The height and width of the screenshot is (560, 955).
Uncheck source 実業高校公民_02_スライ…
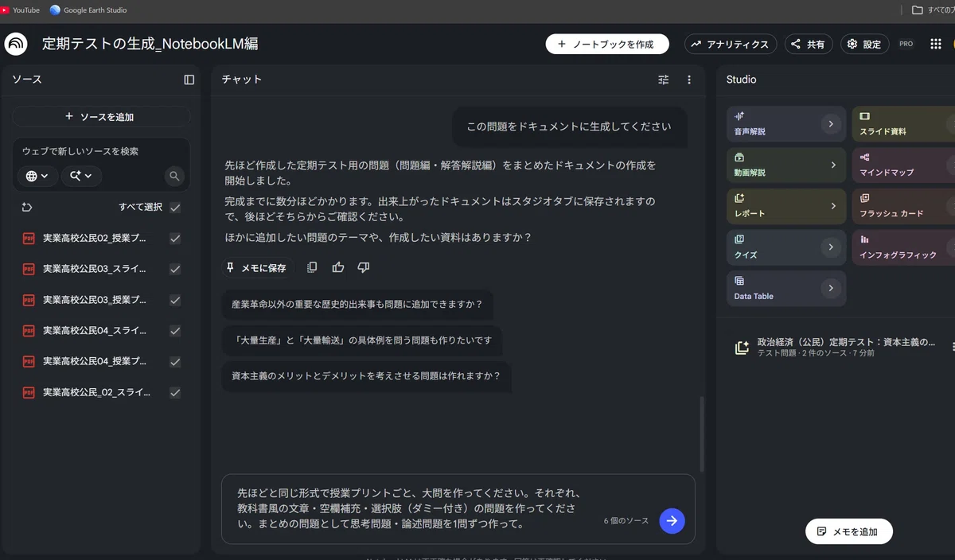pos(175,392)
